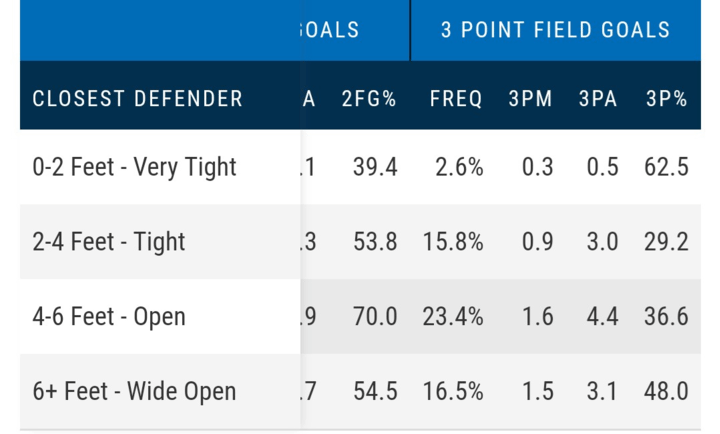Image resolution: width=720 pixels, height=434 pixels.
Task: Select the 48.0 value in 3P% column
Action: click(x=666, y=391)
